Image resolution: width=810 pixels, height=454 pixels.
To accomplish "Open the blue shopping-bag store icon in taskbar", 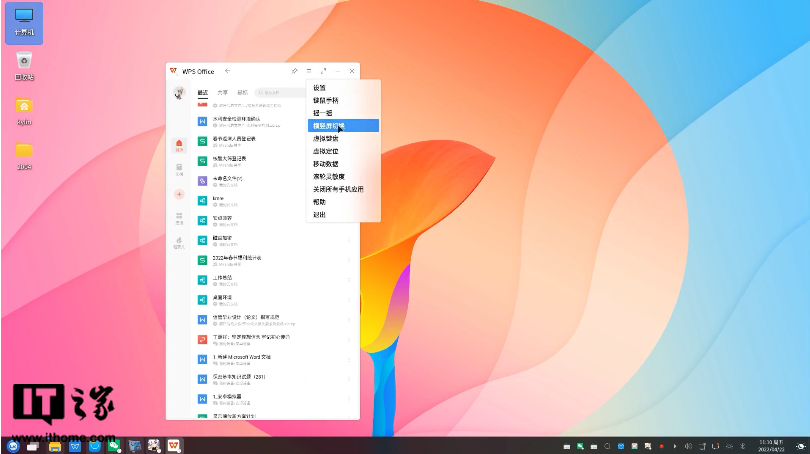I will click(94, 446).
